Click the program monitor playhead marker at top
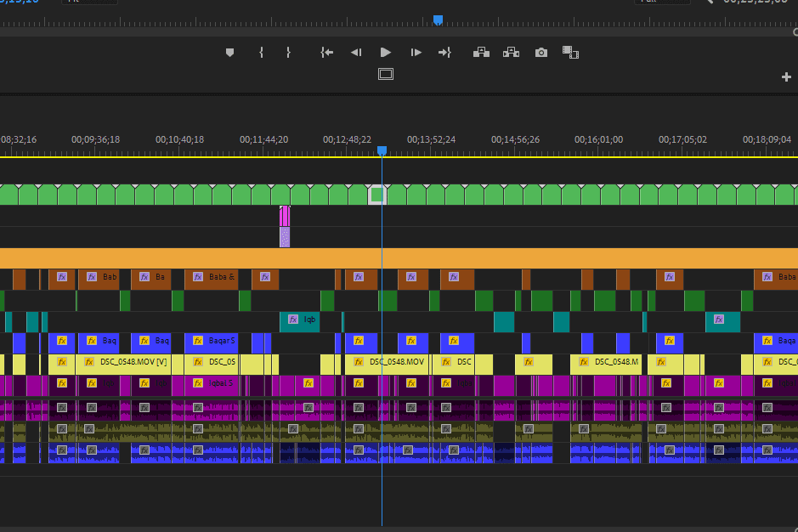Image resolution: width=798 pixels, height=532 pixels. click(438, 20)
